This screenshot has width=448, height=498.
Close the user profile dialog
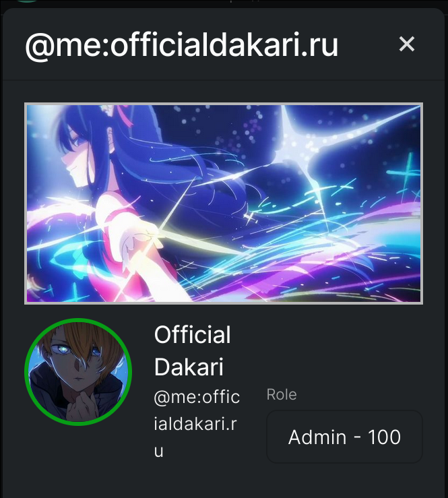click(407, 44)
